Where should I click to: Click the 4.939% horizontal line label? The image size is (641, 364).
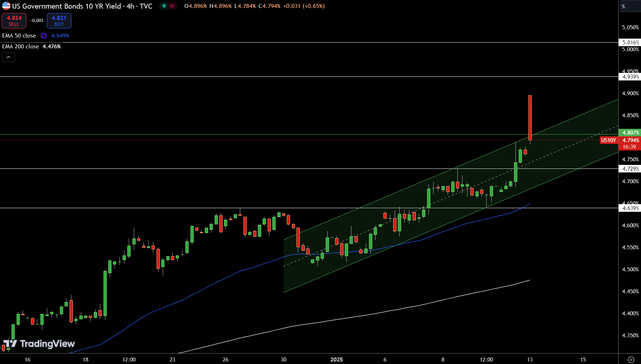coord(630,77)
